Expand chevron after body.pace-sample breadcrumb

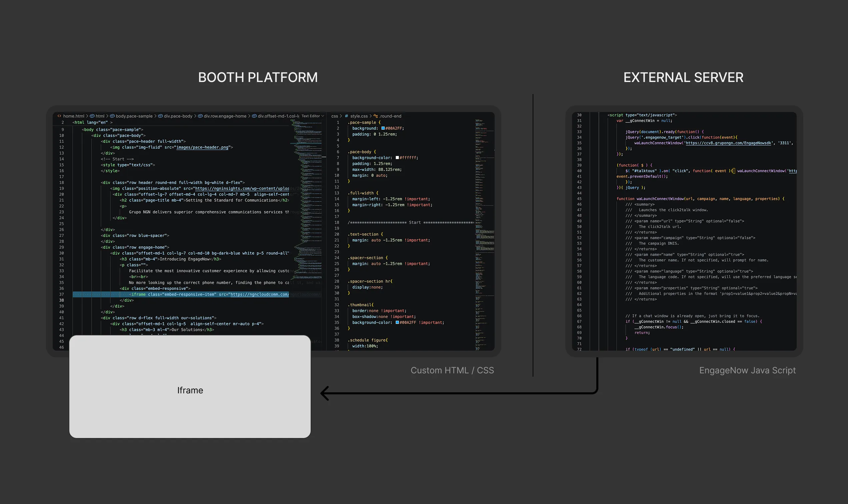pos(156,116)
